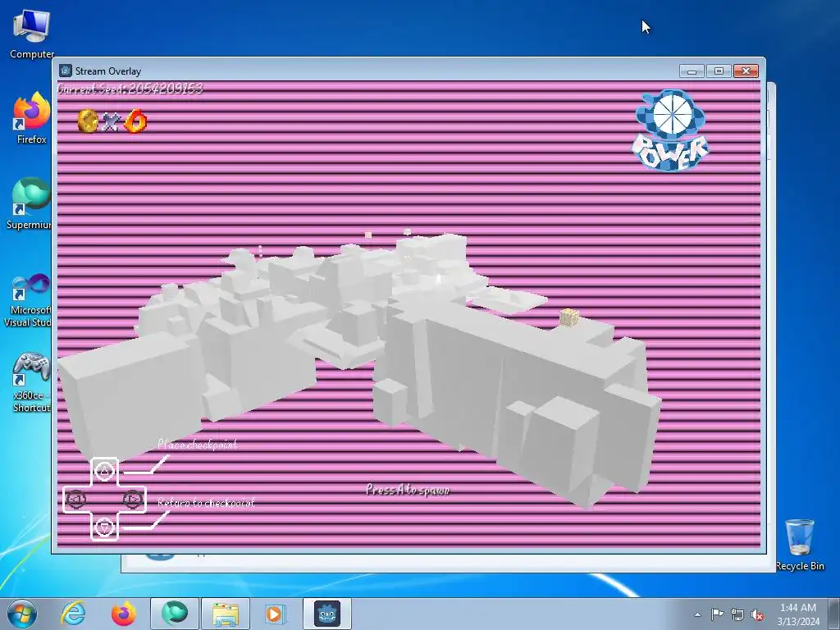840x630 pixels.
Task: Open the Supermium desktop shortcut
Action: coord(30,203)
